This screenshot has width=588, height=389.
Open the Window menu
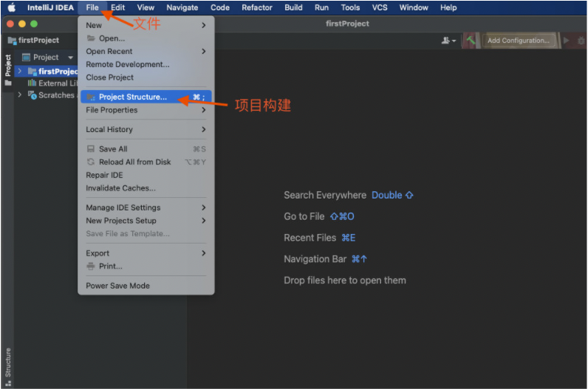click(414, 7)
